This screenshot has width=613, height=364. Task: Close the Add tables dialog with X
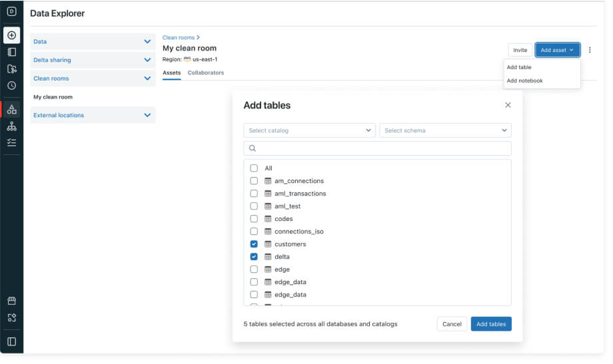pyautogui.click(x=508, y=105)
